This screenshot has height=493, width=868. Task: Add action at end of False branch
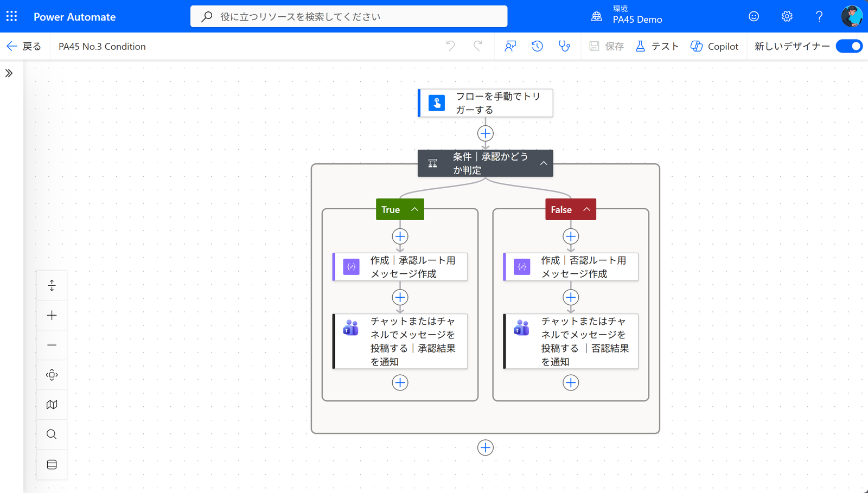(x=571, y=383)
